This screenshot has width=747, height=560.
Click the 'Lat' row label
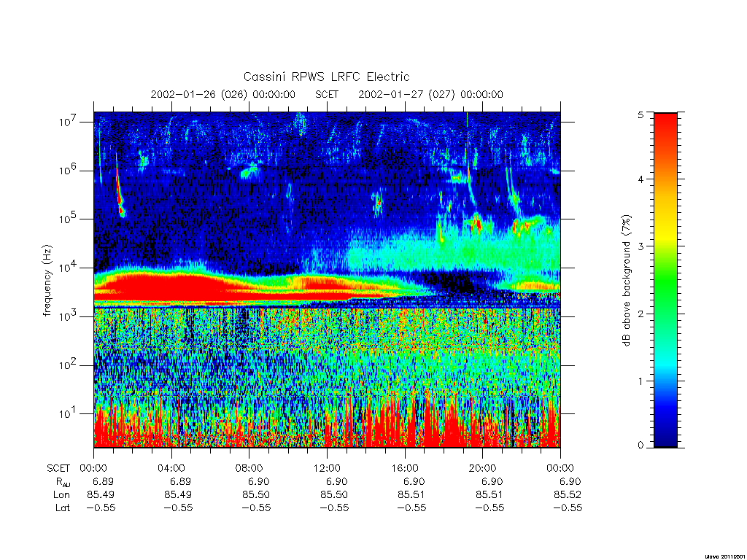[63, 507]
